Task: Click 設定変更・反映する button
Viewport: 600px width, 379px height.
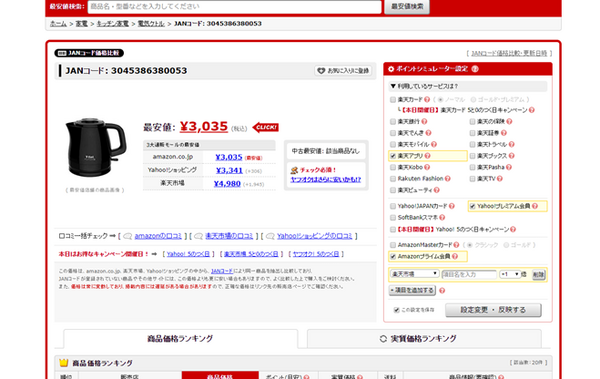Action: pos(493,310)
